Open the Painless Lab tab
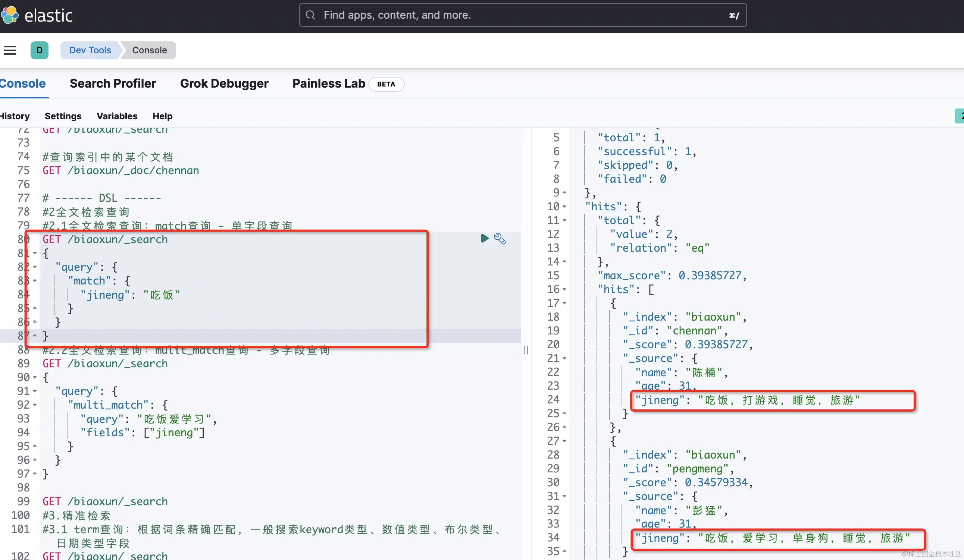 [x=328, y=84]
